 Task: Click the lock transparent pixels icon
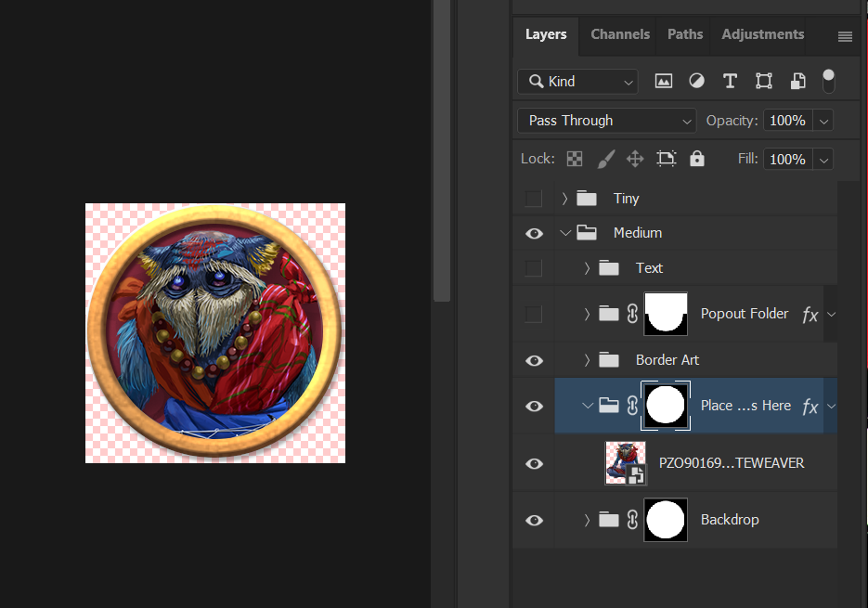(x=575, y=159)
